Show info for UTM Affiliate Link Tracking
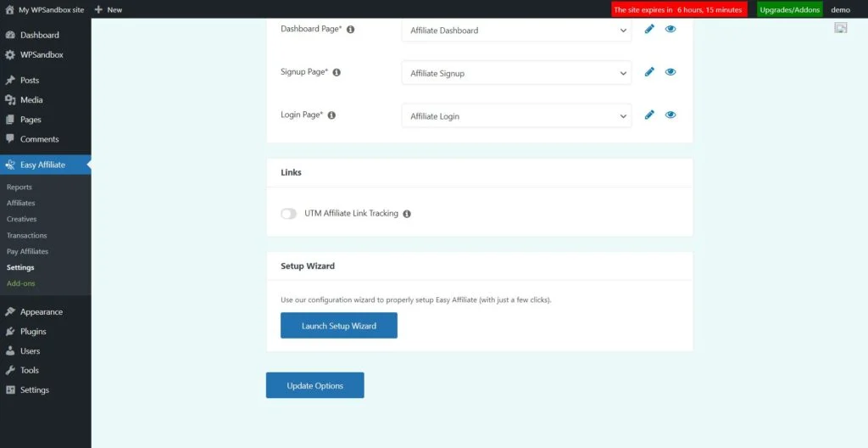 (x=407, y=214)
